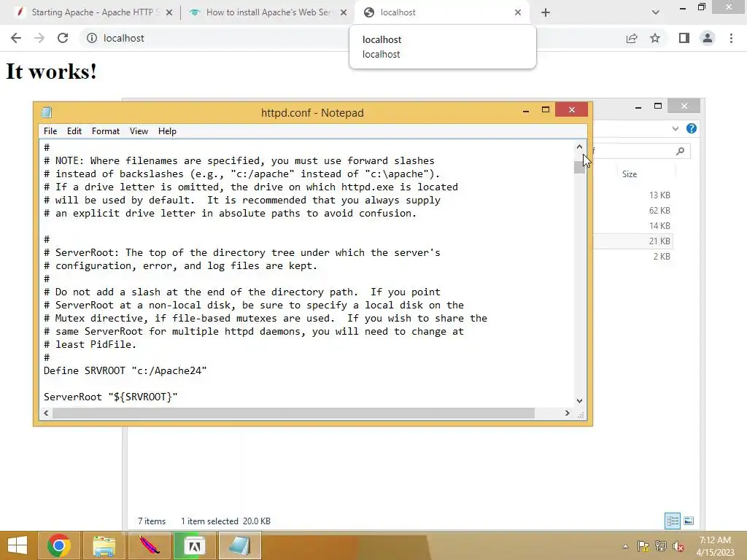View site information icon beside localhost URL
The image size is (747, 560).
click(92, 38)
